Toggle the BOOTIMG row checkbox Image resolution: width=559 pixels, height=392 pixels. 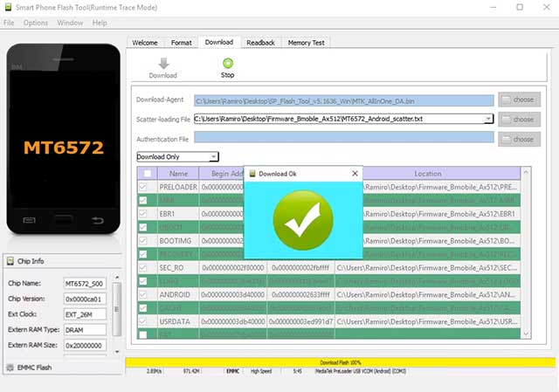pos(143,241)
